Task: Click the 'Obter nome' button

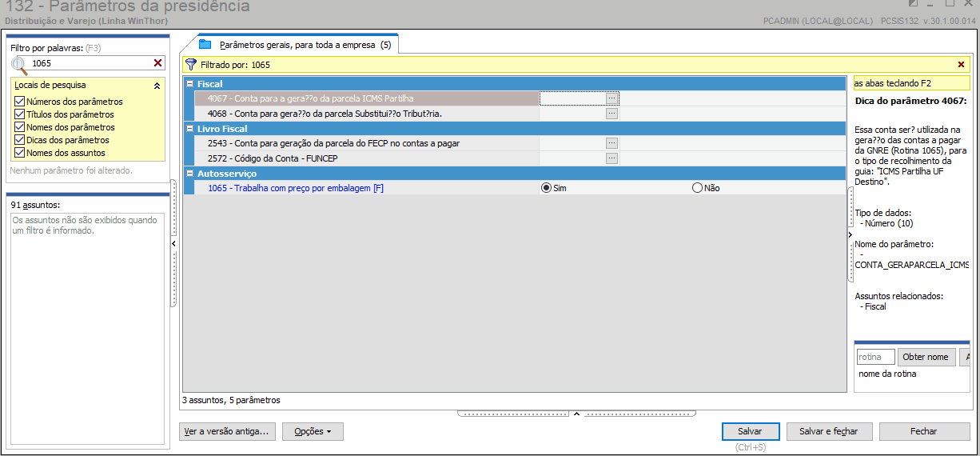Action: tap(926, 357)
